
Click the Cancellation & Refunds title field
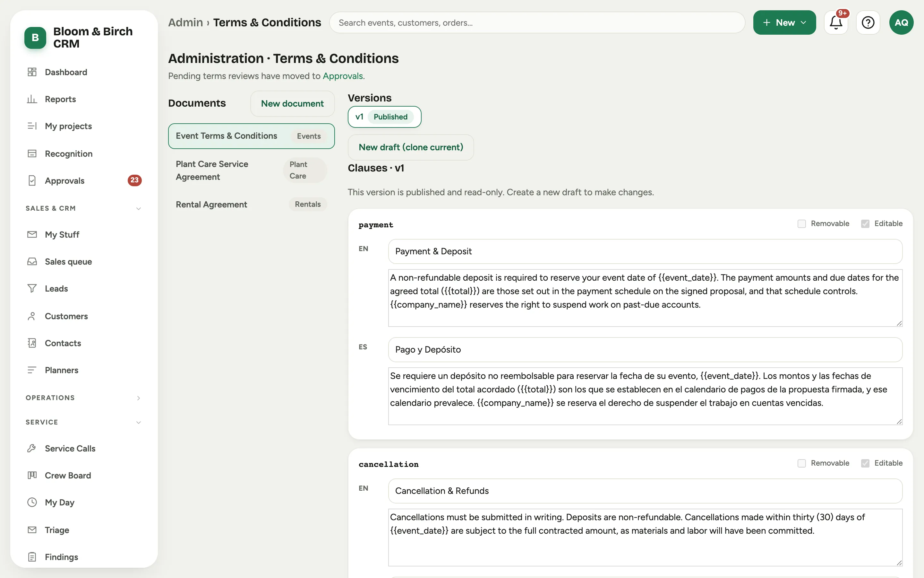(x=645, y=491)
